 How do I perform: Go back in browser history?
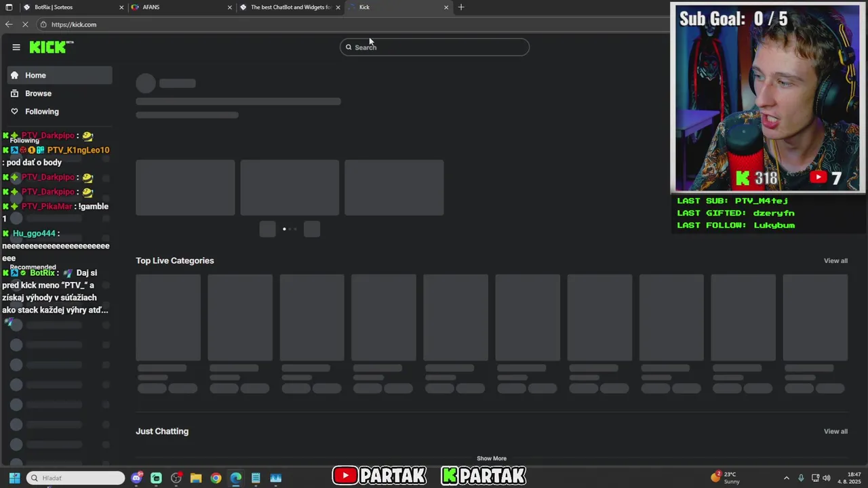[8, 24]
